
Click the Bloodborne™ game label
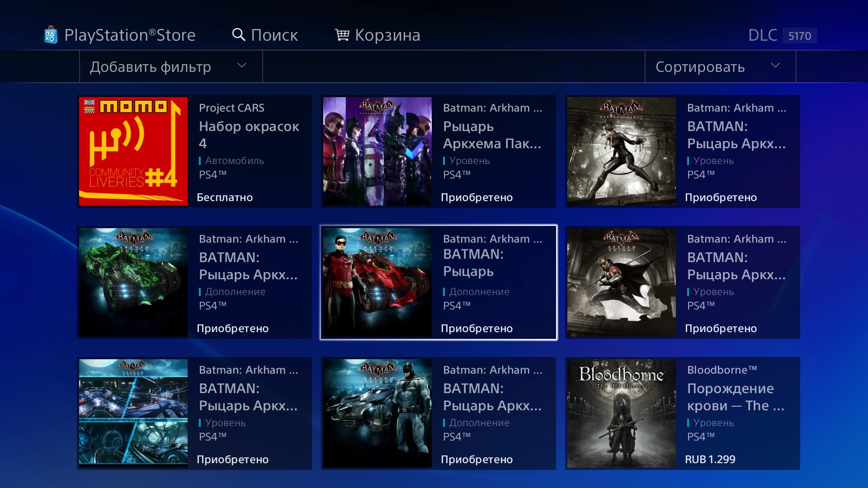tap(722, 370)
